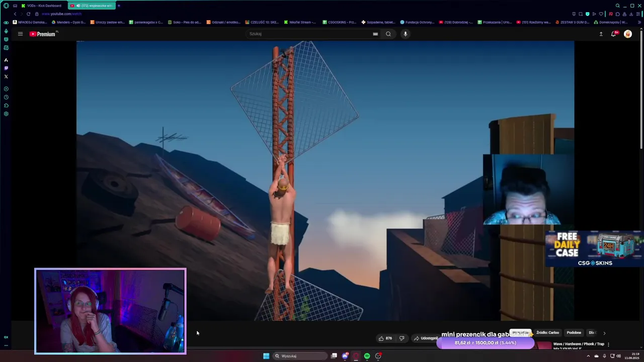
Task: Open the Uroczy zestaw bookmark
Action: [107, 22]
